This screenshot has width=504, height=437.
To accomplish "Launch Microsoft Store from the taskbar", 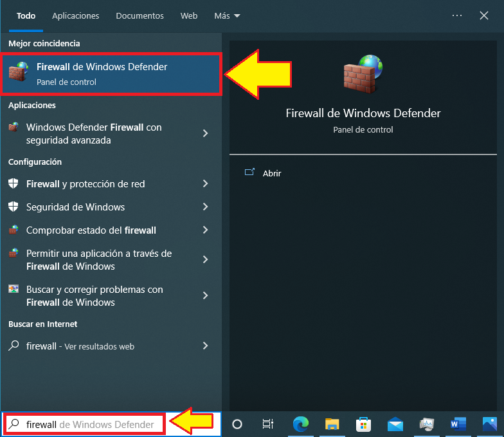I will (x=363, y=424).
